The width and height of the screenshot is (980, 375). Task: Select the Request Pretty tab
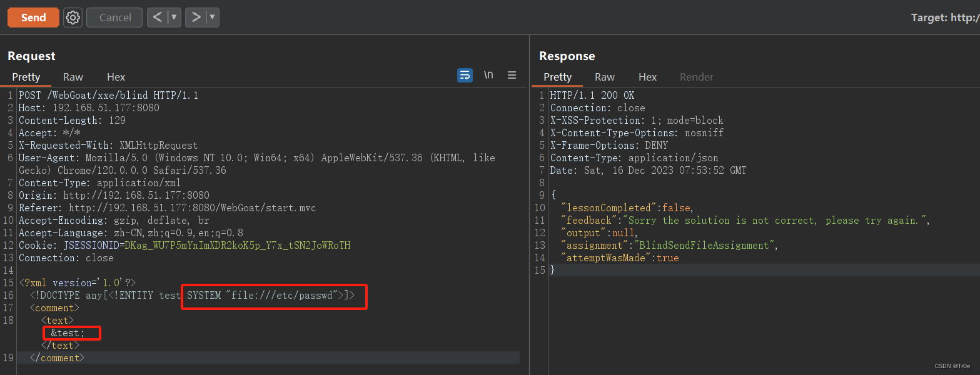[x=26, y=77]
